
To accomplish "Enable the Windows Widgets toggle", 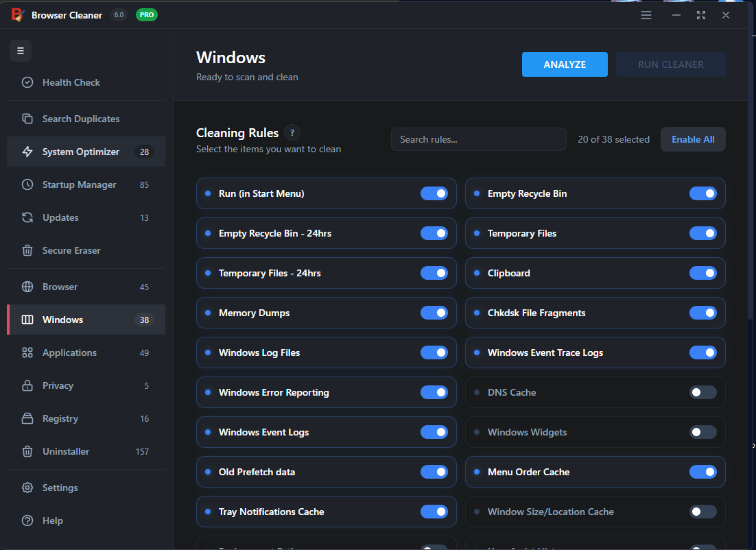I will 702,432.
